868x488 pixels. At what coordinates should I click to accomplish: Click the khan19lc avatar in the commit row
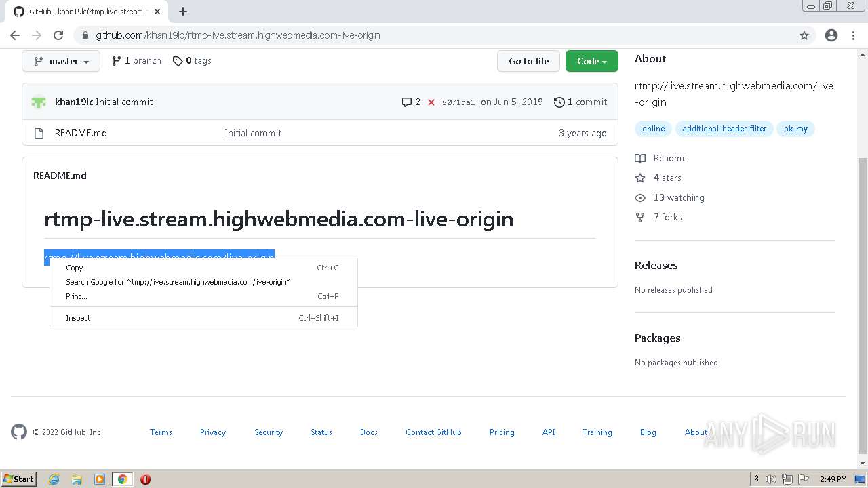point(39,102)
